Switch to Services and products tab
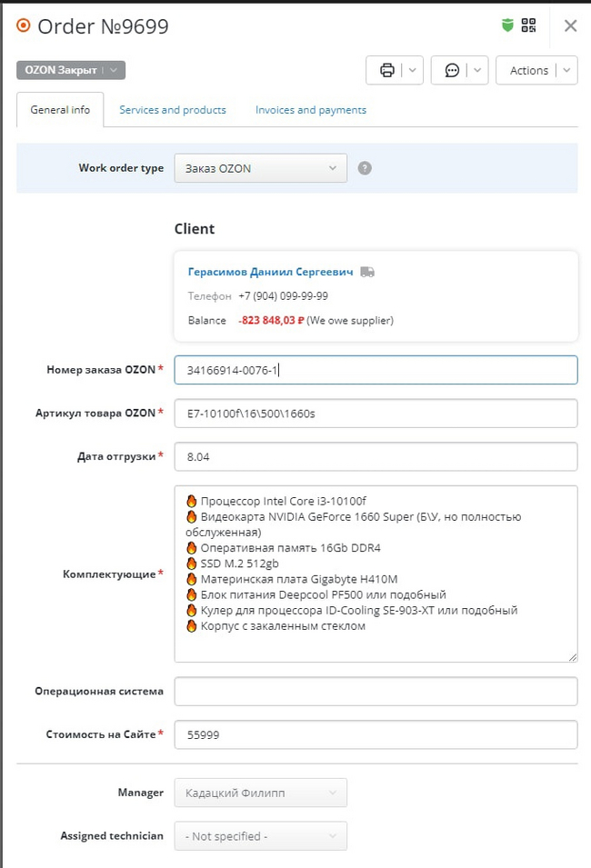 [173, 110]
